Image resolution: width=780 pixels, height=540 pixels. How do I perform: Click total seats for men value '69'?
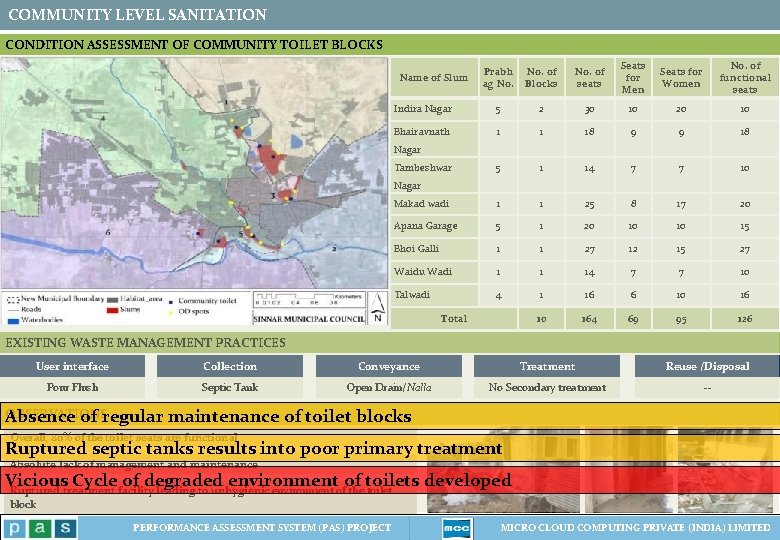point(633,319)
